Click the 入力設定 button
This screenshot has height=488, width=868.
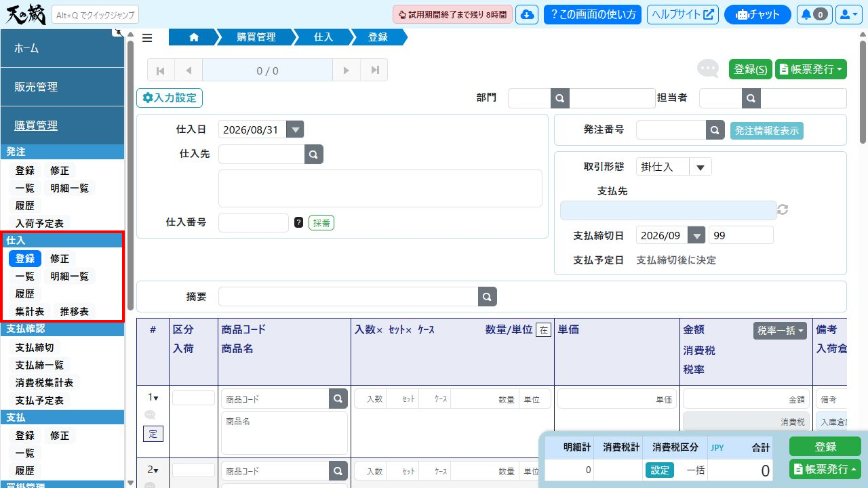tap(170, 98)
